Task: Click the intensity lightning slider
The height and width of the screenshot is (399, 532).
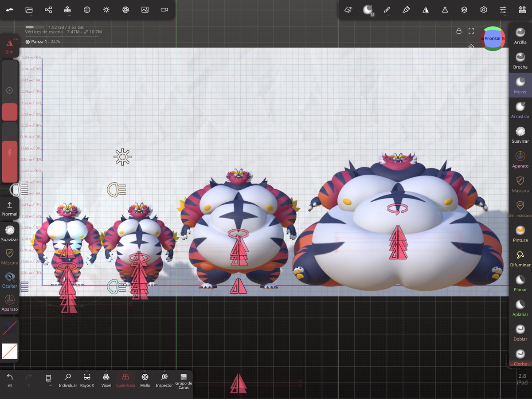Action: 10,153
